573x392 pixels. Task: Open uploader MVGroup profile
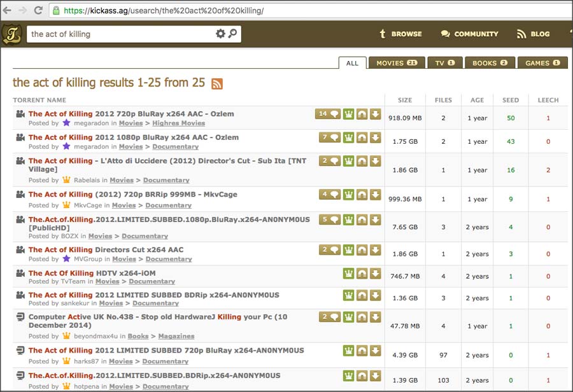coord(88,259)
